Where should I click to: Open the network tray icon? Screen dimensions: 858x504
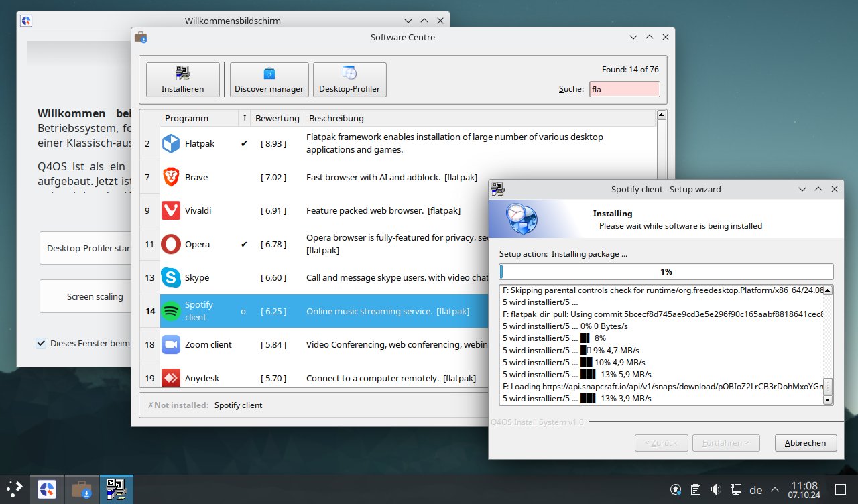tap(735, 489)
